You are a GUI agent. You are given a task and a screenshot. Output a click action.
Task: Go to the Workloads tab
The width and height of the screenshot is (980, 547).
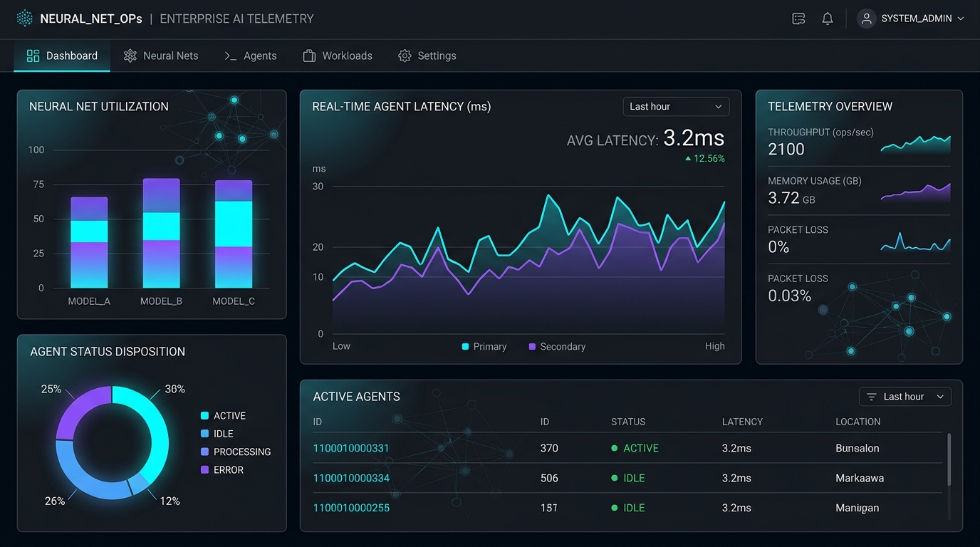[x=338, y=56]
